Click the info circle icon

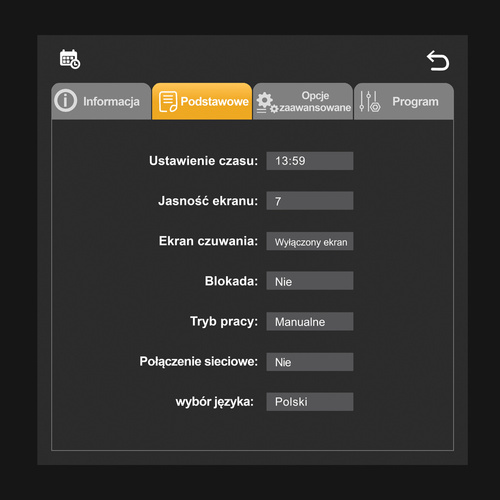66,101
